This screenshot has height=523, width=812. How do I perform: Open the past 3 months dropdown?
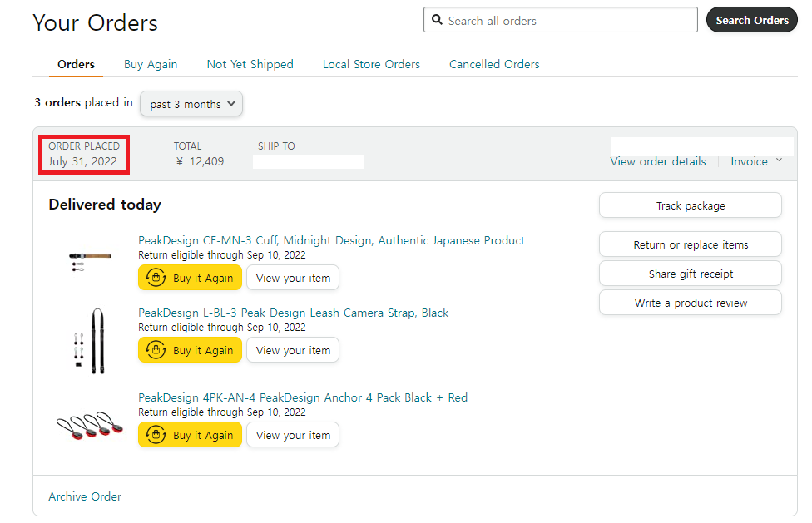point(191,103)
